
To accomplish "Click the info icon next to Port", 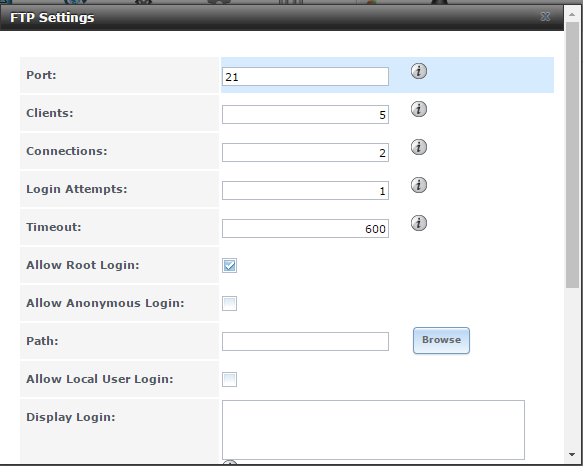I will [419, 71].
